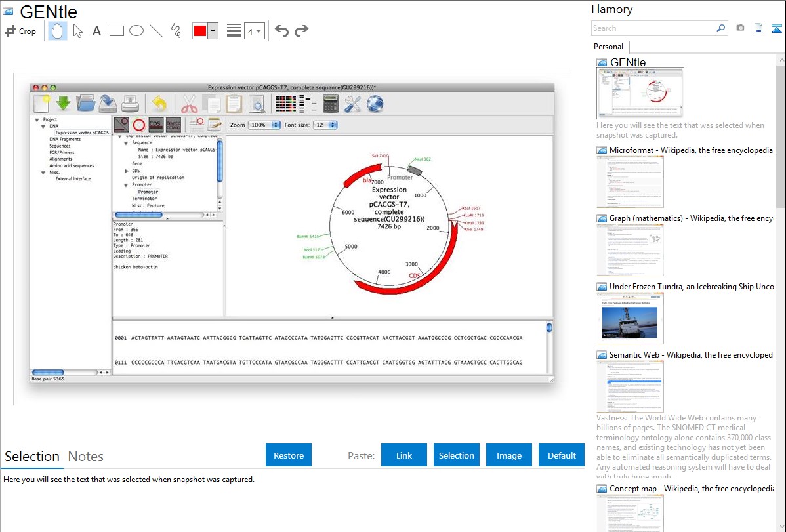
Task: Click the line thickness icon
Action: pos(234,31)
